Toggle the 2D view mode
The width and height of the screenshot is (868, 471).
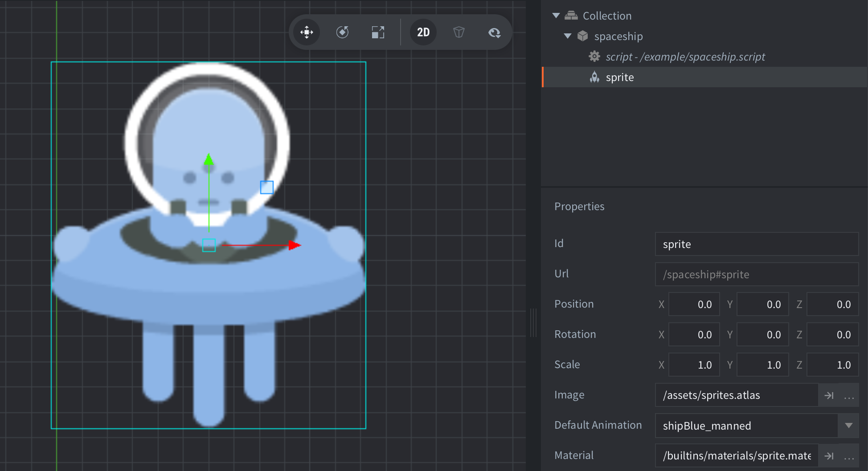click(x=423, y=32)
